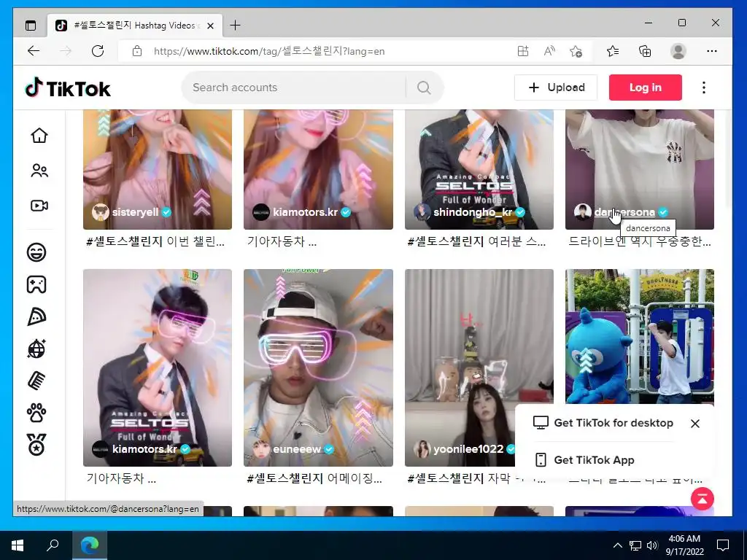Open the yoonilee1022 profile link
Viewport: 747px width, 560px height.
468,448
